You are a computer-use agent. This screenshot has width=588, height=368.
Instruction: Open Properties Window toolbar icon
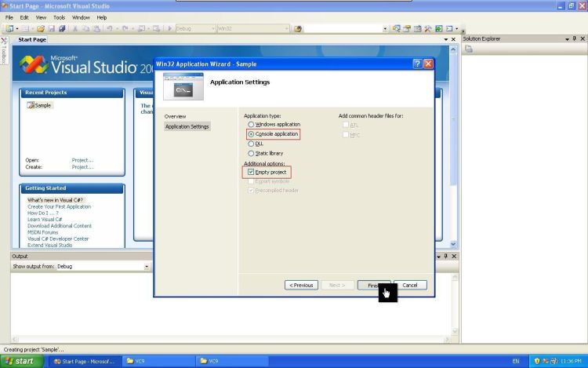(x=407, y=28)
